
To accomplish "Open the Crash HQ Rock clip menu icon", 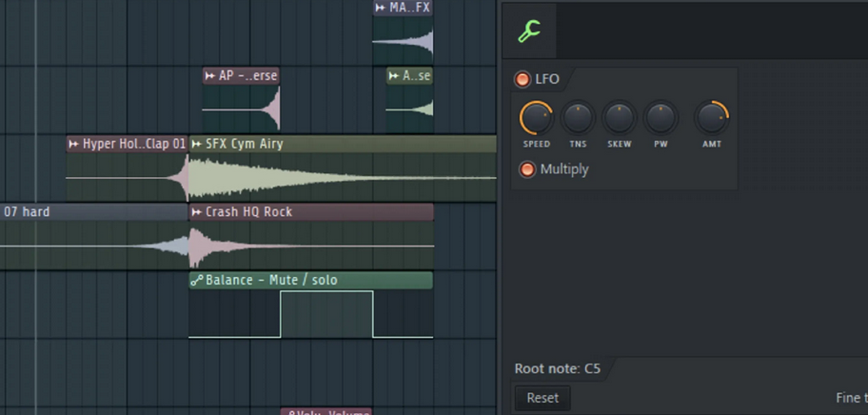I will click(x=196, y=212).
